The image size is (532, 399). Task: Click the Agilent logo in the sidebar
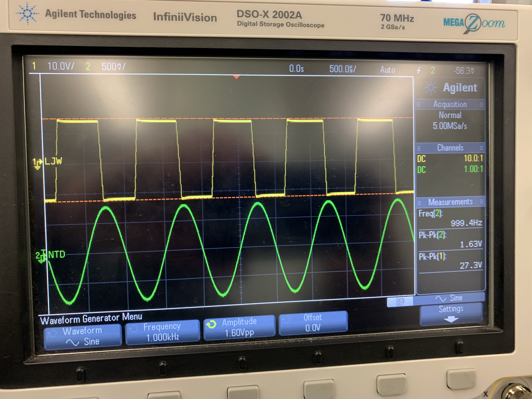click(x=451, y=87)
